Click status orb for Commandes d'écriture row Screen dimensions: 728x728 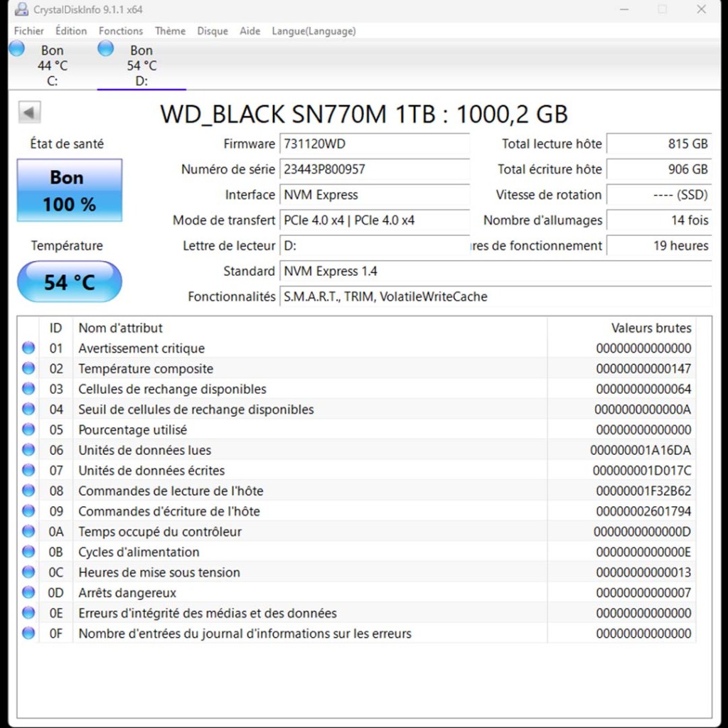point(28,511)
